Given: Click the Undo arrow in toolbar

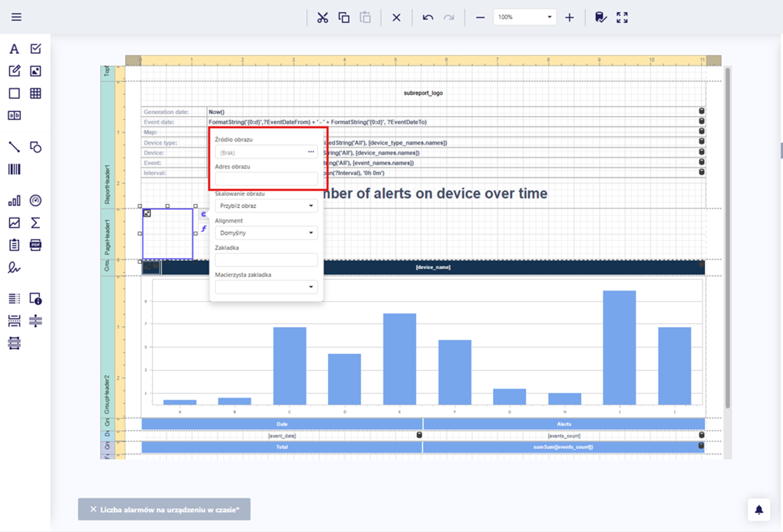Looking at the screenshot, I should 428,18.
